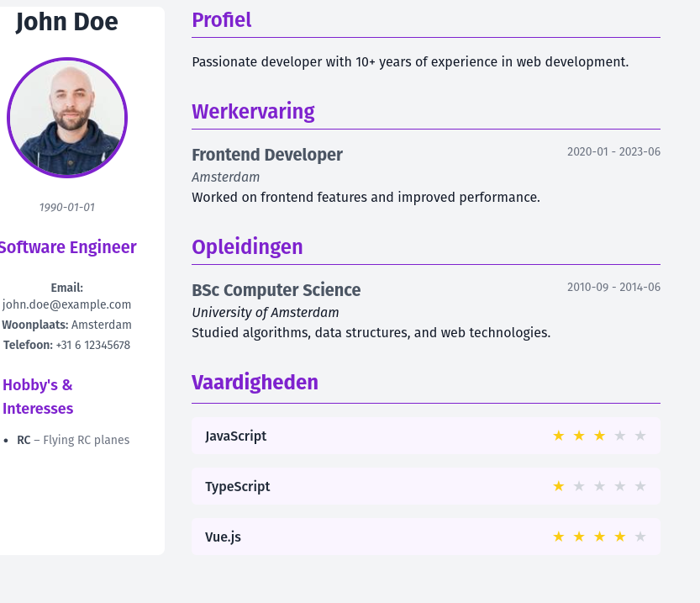700x603 pixels.
Task: Click the fourth gold Vue.js star
Action: click(x=619, y=537)
